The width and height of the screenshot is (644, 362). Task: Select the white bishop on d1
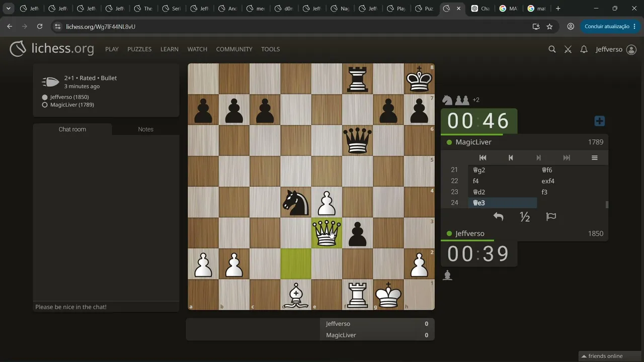coord(296,295)
